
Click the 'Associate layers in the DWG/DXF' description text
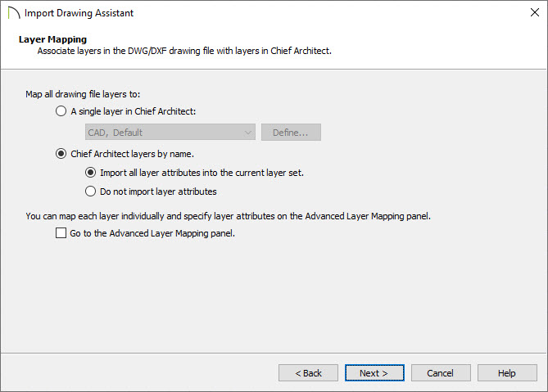[184, 51]
